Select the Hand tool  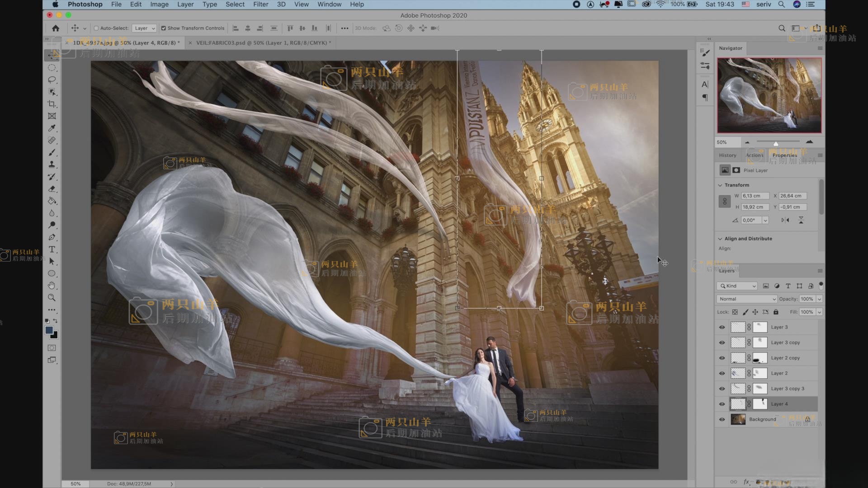[x=52, y=286]
